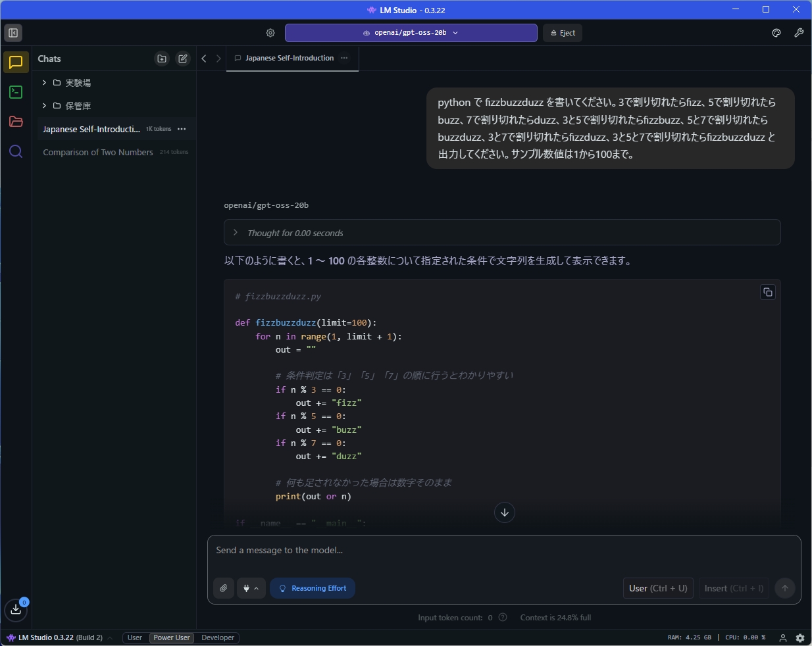Click the LM Studio logo in status bar
Screen dimensions: 812x646
pyautogui.click(x=11, y=637)
